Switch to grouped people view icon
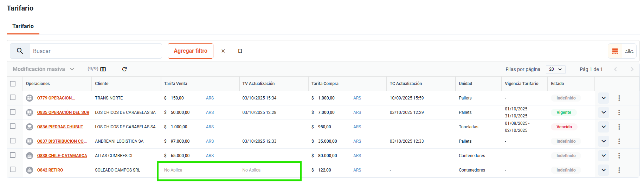The image size is (644, 187). pyautogui.click(x=629, y=51)
